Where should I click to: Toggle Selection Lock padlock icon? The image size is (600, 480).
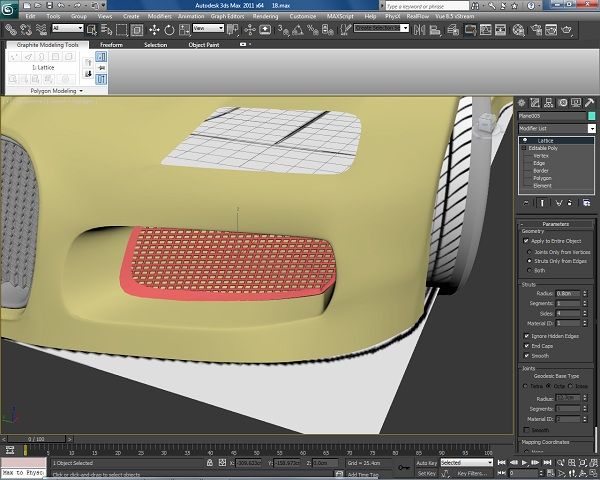click(x=210, y=463)
